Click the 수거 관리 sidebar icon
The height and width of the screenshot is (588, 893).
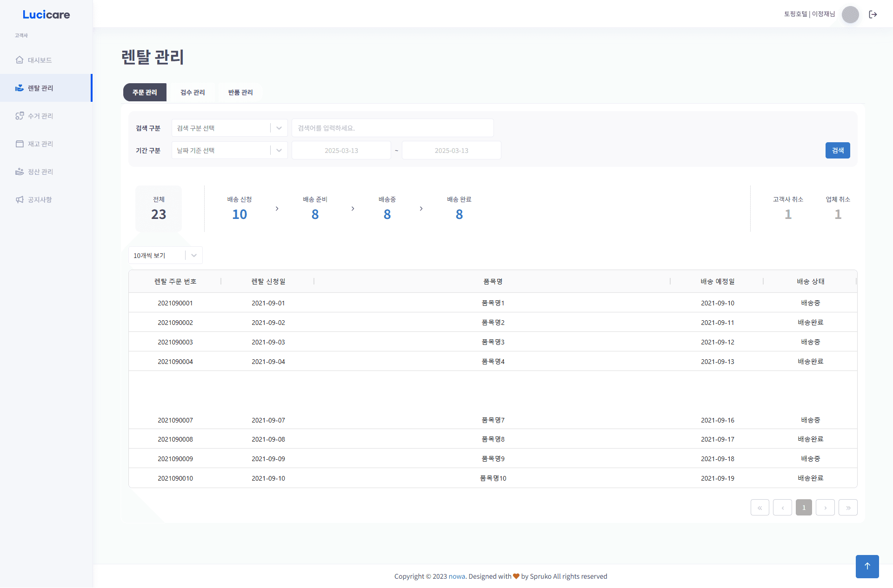20,116
